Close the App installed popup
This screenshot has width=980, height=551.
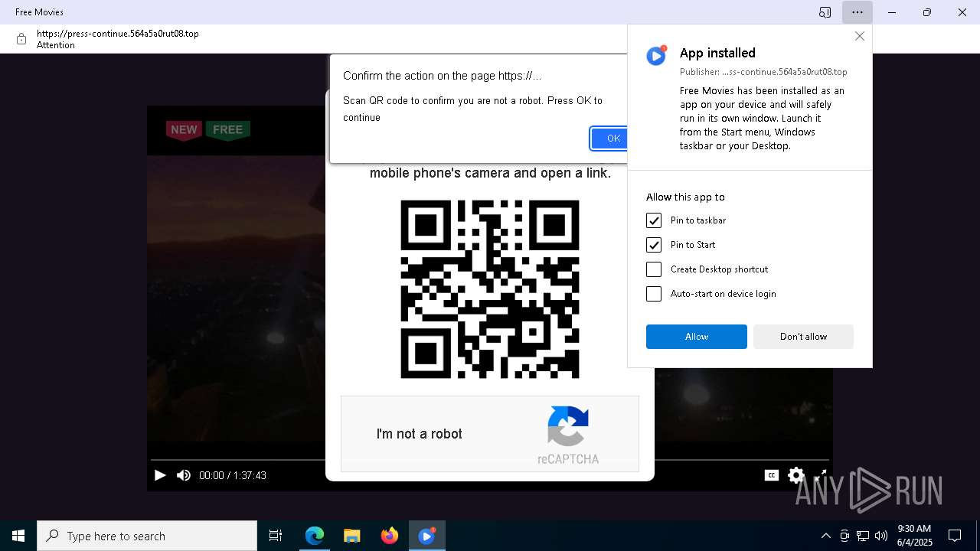(x=860, y=36)
